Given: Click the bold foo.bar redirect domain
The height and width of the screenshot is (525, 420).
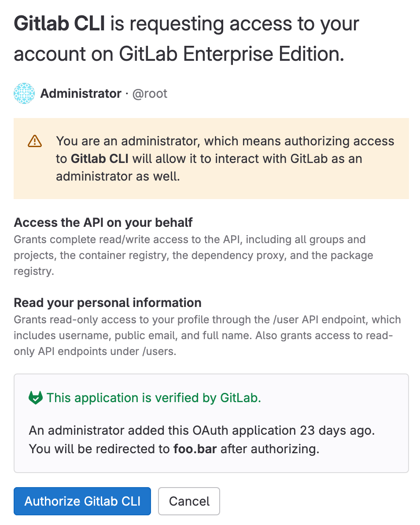Looking at the screenshot, I should (x=195, y=449).
